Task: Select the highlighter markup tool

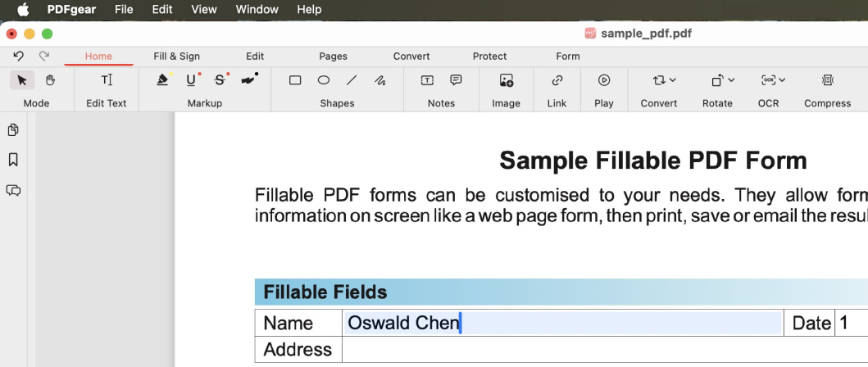Action: click(x=163, y=80)
